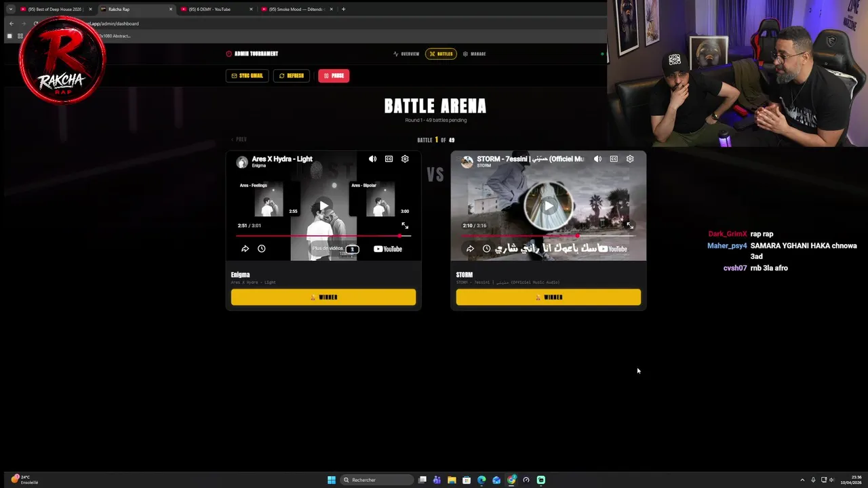Close the Rakcha Rap browser tab

pyautogui.click(x=171, y=9)
